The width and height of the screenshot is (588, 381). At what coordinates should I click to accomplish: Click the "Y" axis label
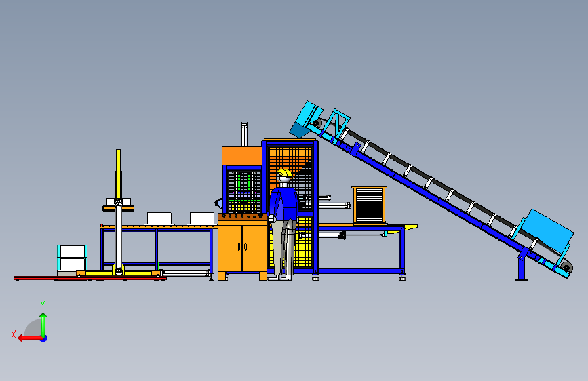(x=43, y=305)
